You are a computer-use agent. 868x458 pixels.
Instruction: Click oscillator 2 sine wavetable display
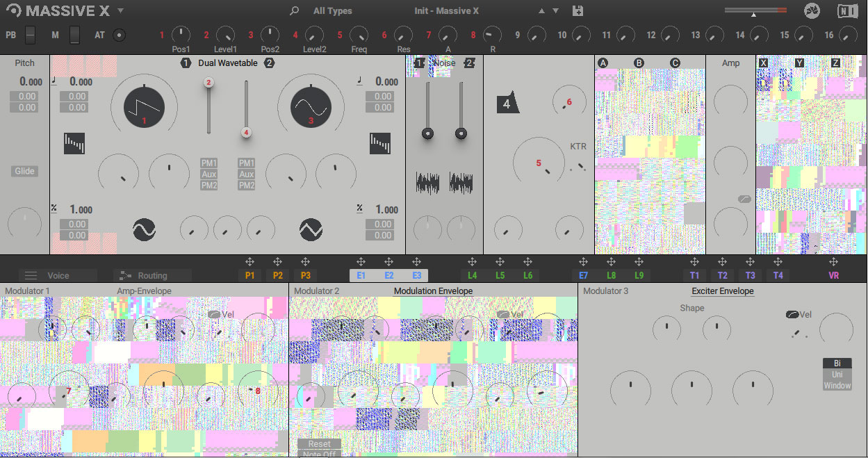[x=311, y=107]
